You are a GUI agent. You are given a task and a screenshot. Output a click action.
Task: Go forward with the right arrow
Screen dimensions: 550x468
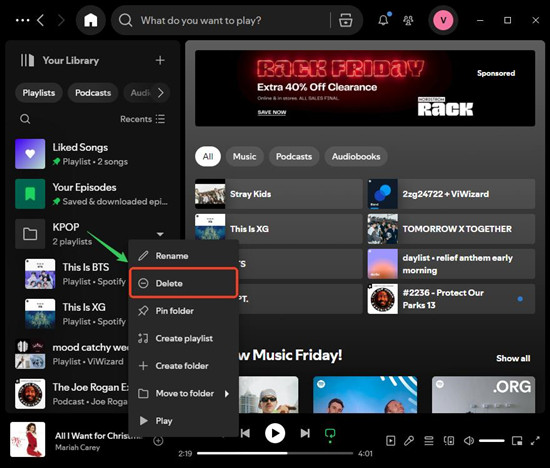[x=61, y=20]
